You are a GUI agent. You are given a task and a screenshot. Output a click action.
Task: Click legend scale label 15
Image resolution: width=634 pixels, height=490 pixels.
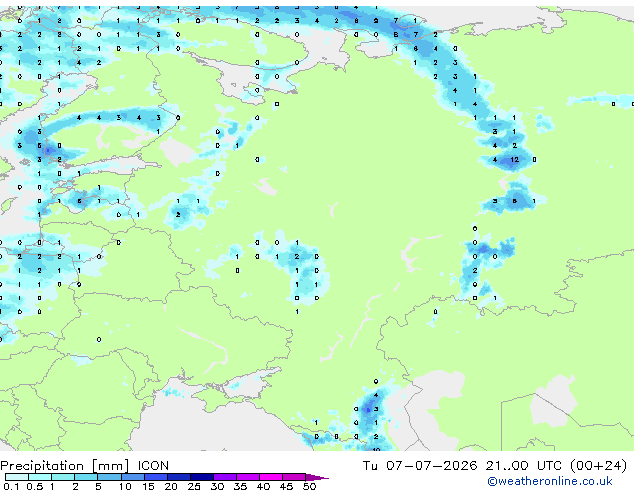tap(148, 486)
